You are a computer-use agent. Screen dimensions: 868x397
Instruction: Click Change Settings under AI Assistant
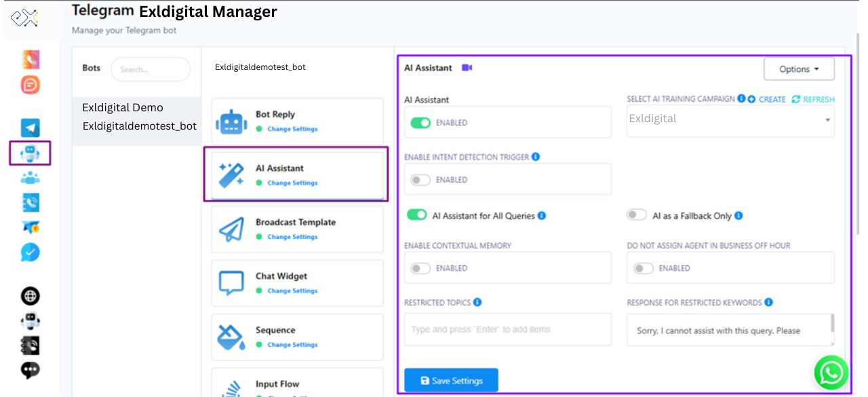[x=292, y=183]
